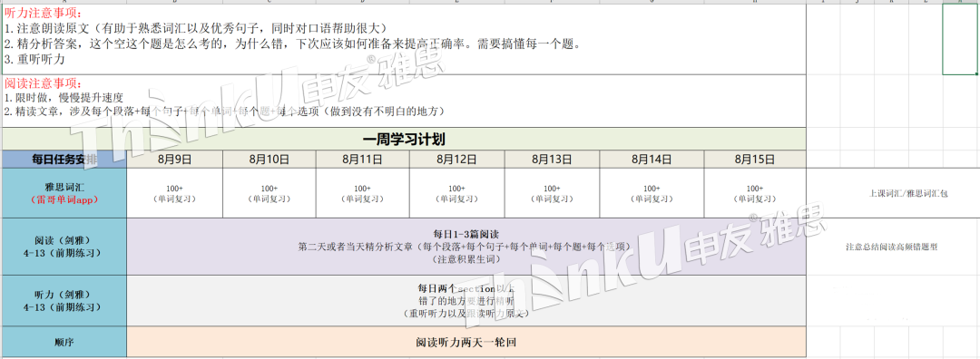Select the 8月14日 date header
980x359 pixels.
[652, 160]
